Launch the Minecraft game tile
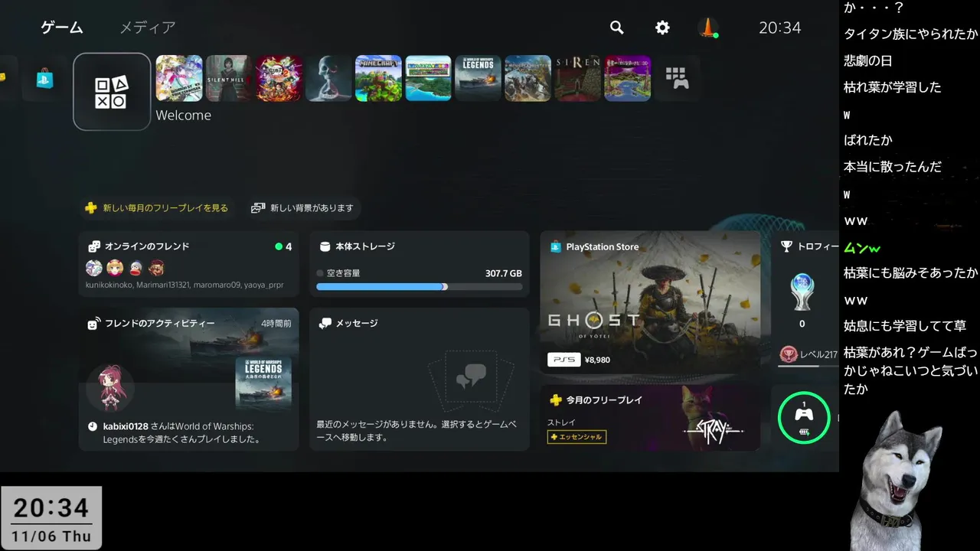Image resolution: width=980 pixels, height=551 pixels. pyautogui.click(x=378, y=78)
